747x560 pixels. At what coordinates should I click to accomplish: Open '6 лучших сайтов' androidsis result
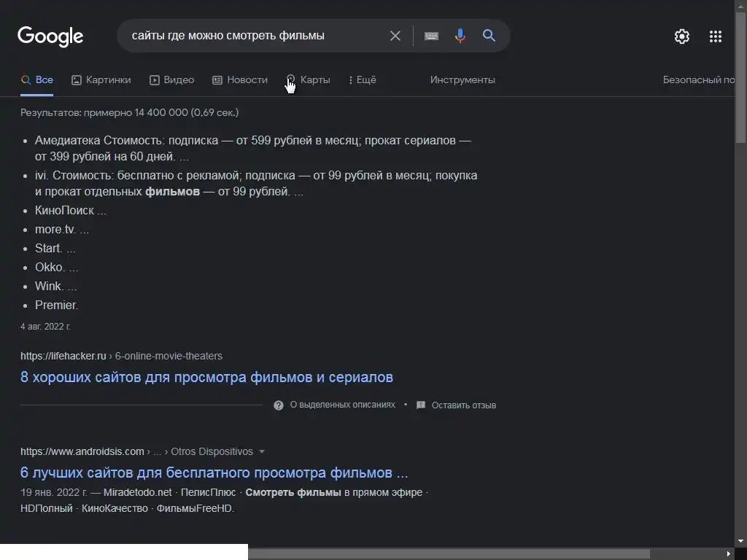tap(214, 472)
